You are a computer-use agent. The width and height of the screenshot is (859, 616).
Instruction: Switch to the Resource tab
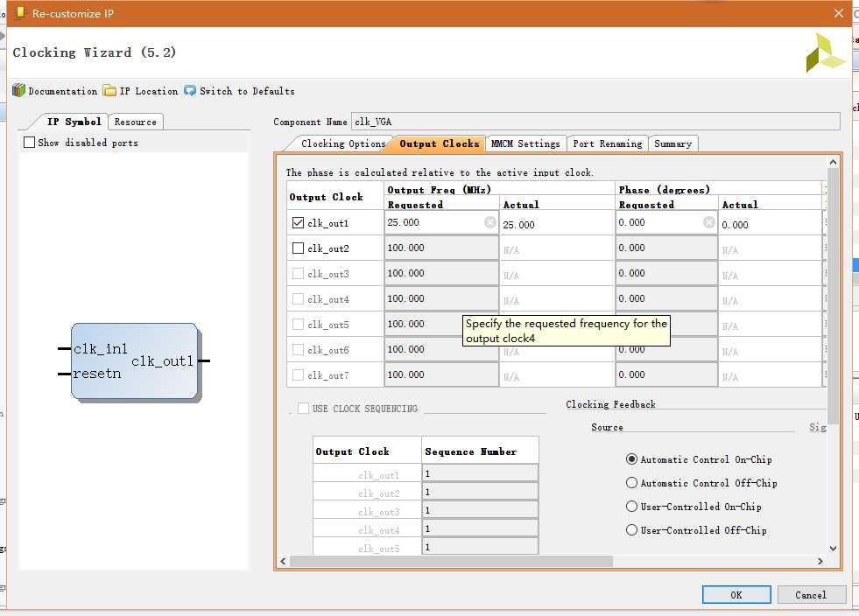(x=136, y=122)
